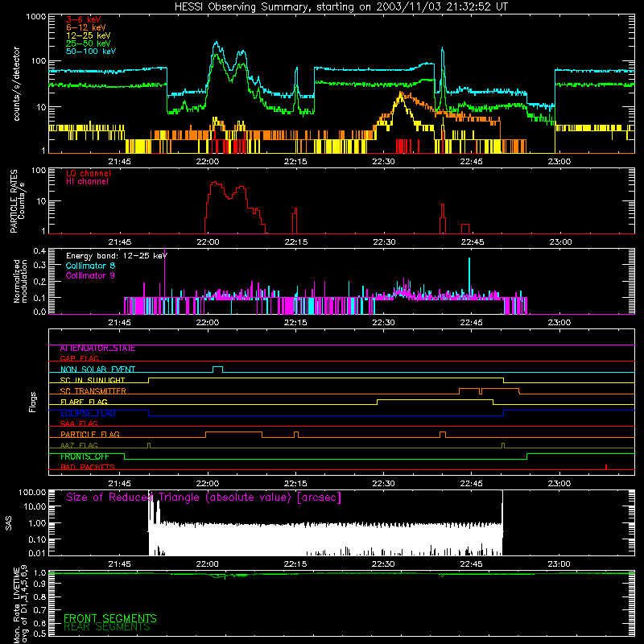Select the 'PARTICLE_FLAG' flag label
This screenshot has width=644, height=644.
90,435
